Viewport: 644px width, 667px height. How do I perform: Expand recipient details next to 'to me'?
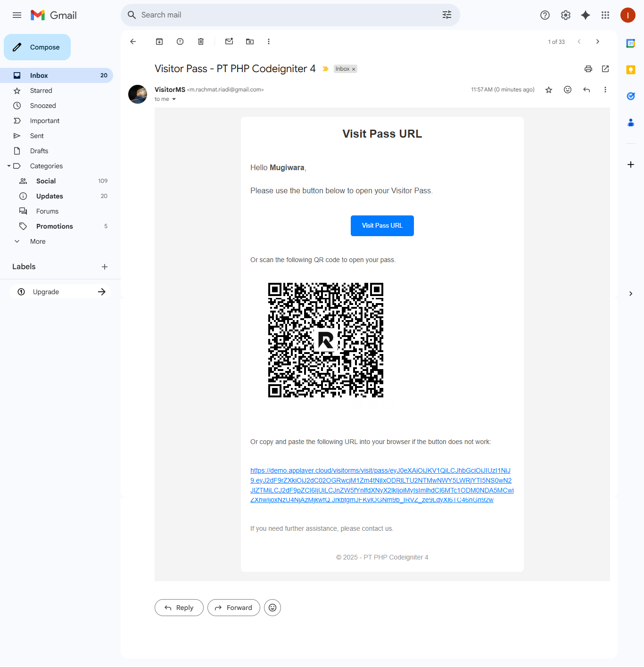coord(174,99)
